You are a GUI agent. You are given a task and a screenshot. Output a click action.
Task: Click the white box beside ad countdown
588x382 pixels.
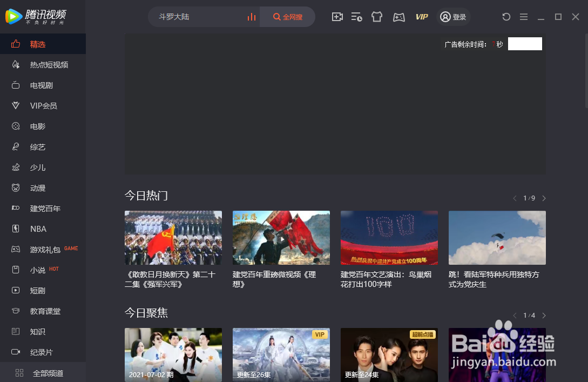(525, 44)
